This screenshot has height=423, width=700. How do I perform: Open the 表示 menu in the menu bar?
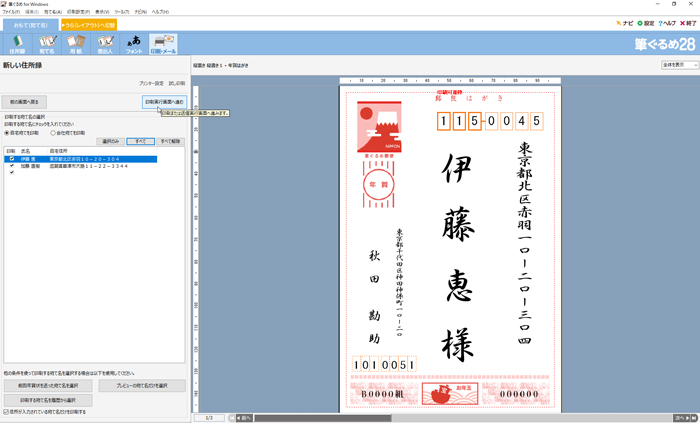(101, 11)
